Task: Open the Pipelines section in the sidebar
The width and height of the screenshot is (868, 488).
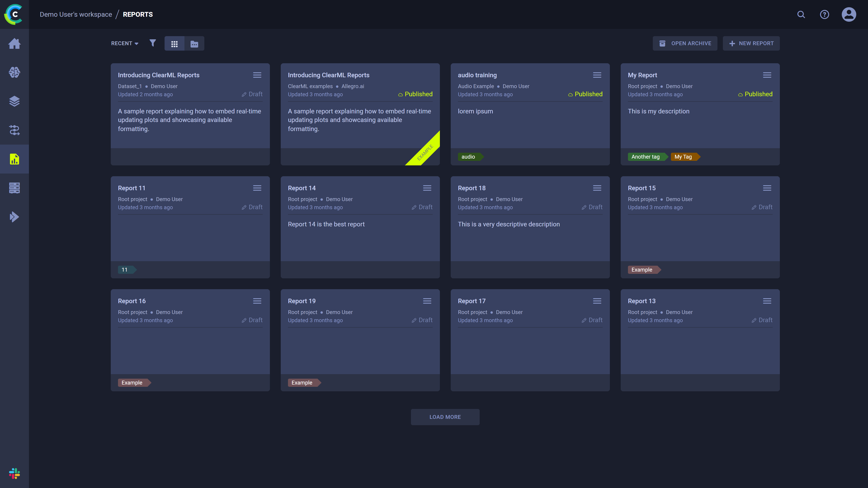Action: (14, 130)
